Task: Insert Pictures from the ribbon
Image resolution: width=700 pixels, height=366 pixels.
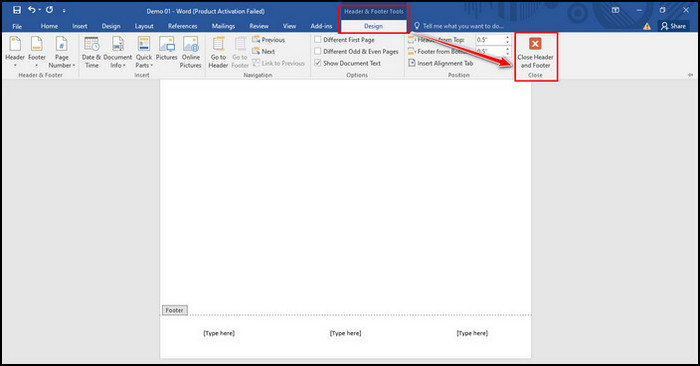Action: point(167,49)
